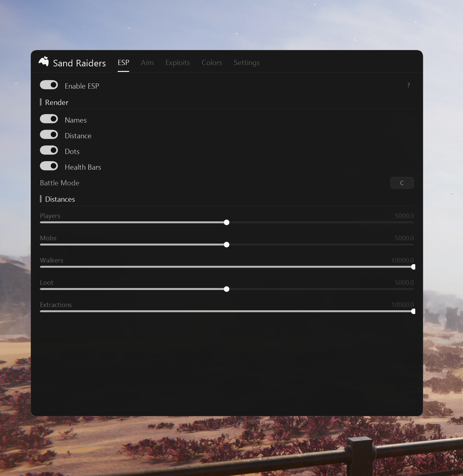This screenshot has height=476, width=463.
Task: Select the Settings tab
Action: (x=247, y=62)
